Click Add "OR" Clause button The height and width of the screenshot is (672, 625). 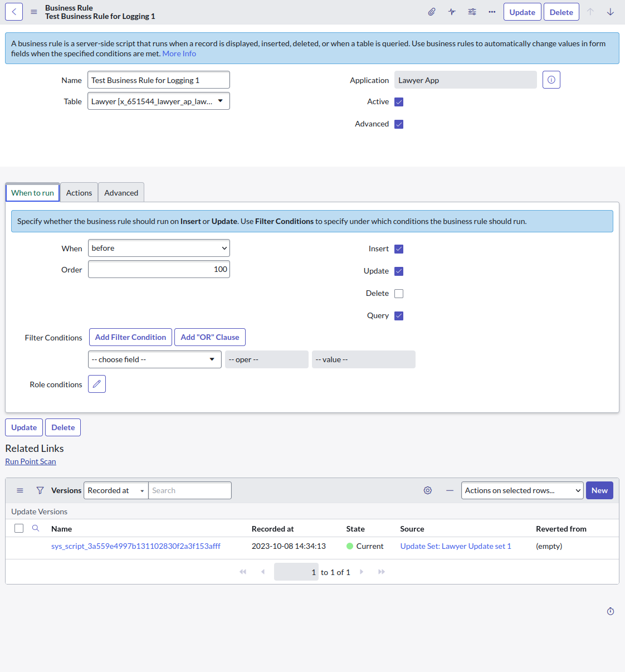(210, 337)
